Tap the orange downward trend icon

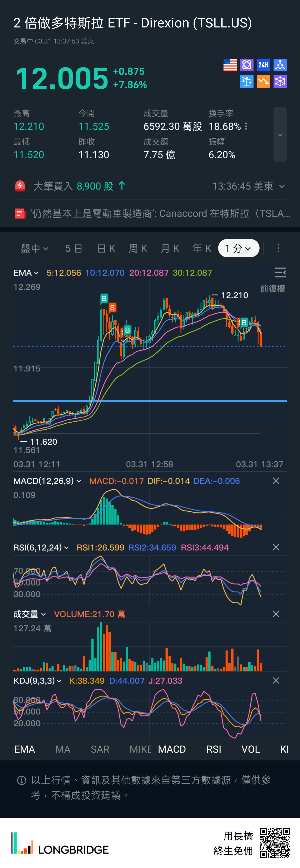tap(263, 82)
